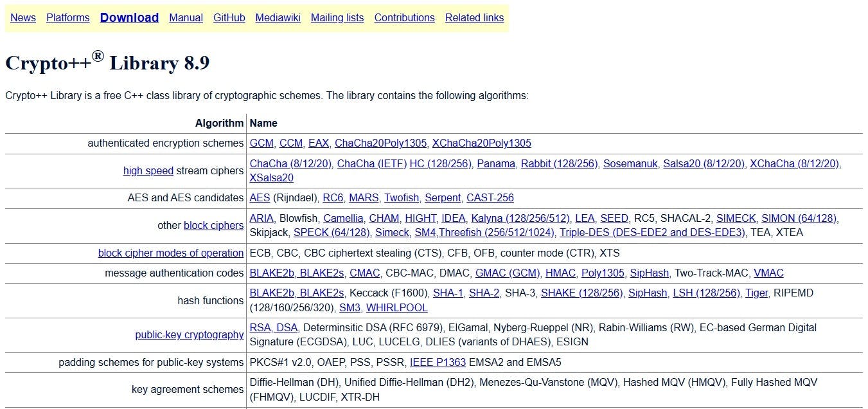
Task: Open the Twofish cipher link
Action: 401,197
